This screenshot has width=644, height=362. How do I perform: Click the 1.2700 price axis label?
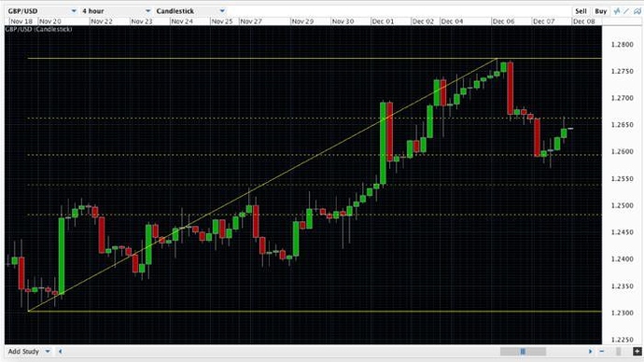623,98
